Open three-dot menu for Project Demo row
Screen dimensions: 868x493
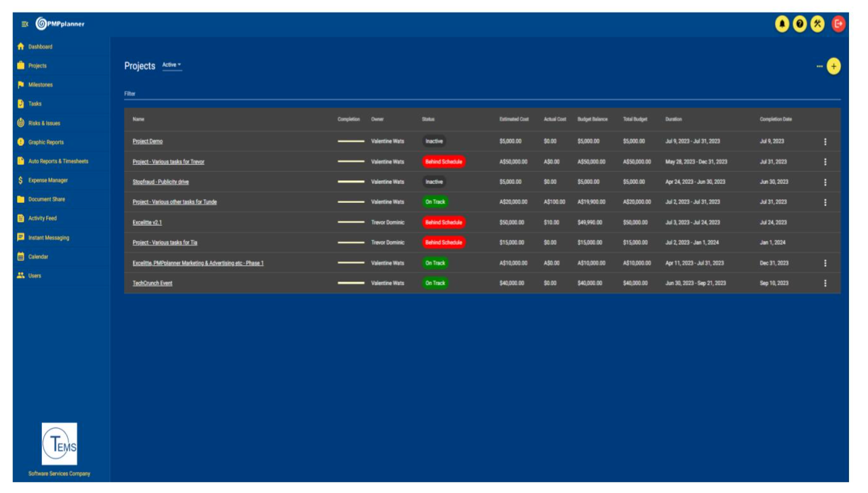pyautogui.click(x=825, y=142)
